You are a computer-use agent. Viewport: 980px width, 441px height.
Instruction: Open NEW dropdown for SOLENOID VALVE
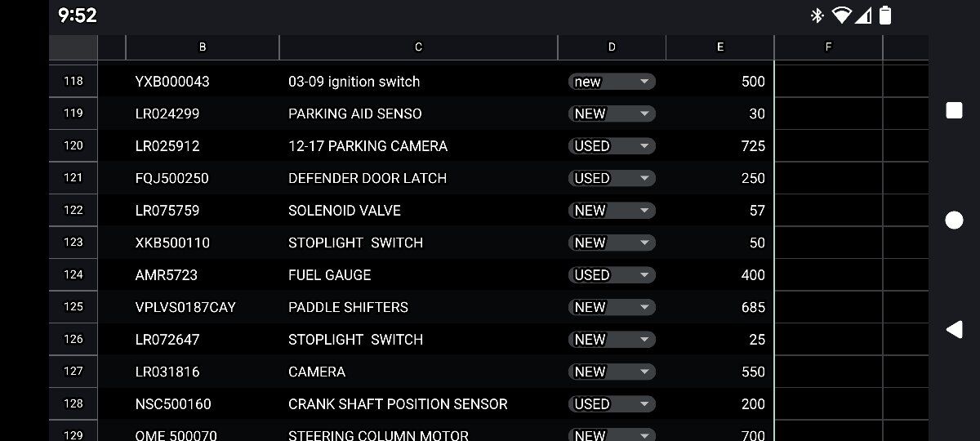644,211
